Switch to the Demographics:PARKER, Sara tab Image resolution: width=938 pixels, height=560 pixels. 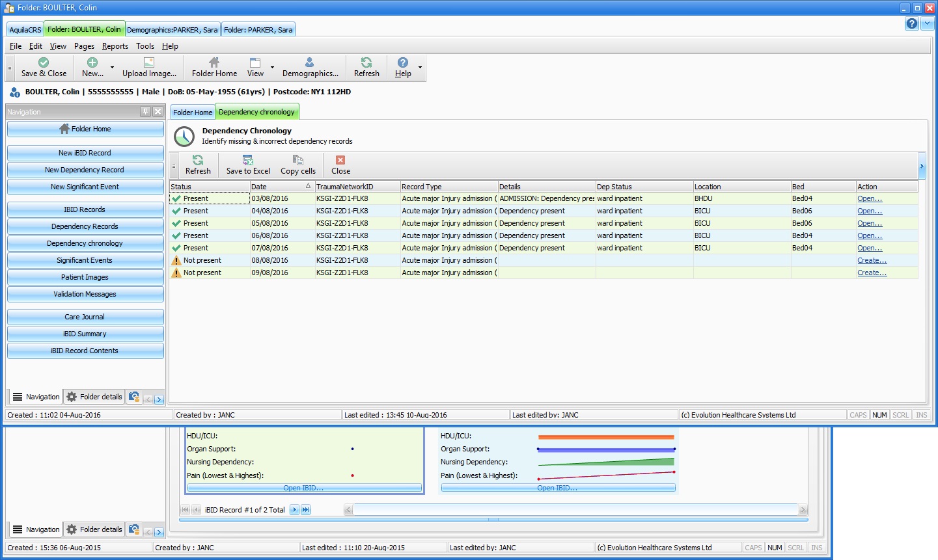click(x=172, y=29)
